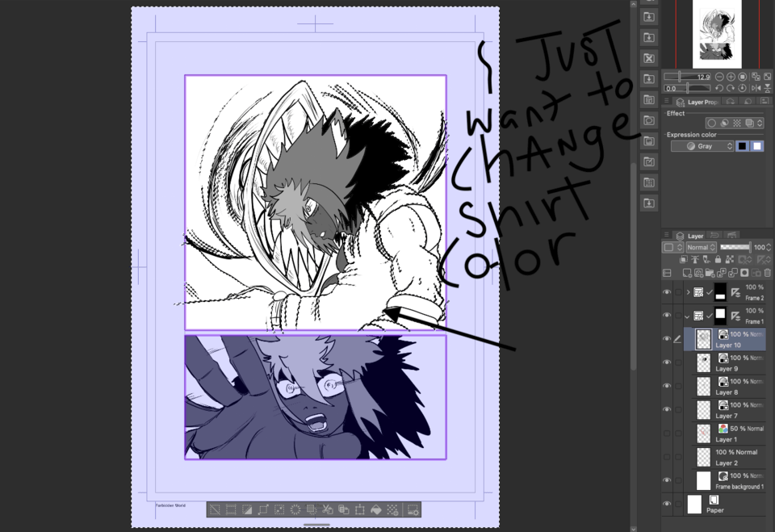Hide the Frame 2 folder
775x532 pixels.
[667, 292]
